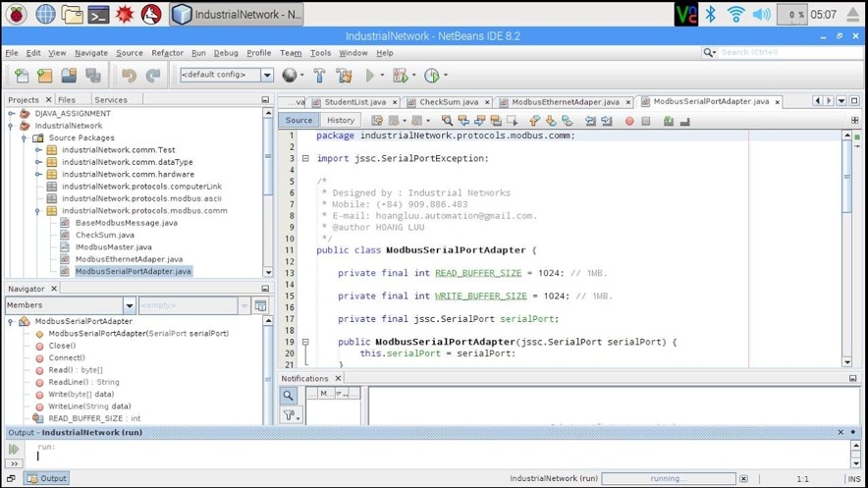868x488 pixels.
Task: Collapse the industrialNetwork.protocols.modbus.comm package
Action: (38, 210)
